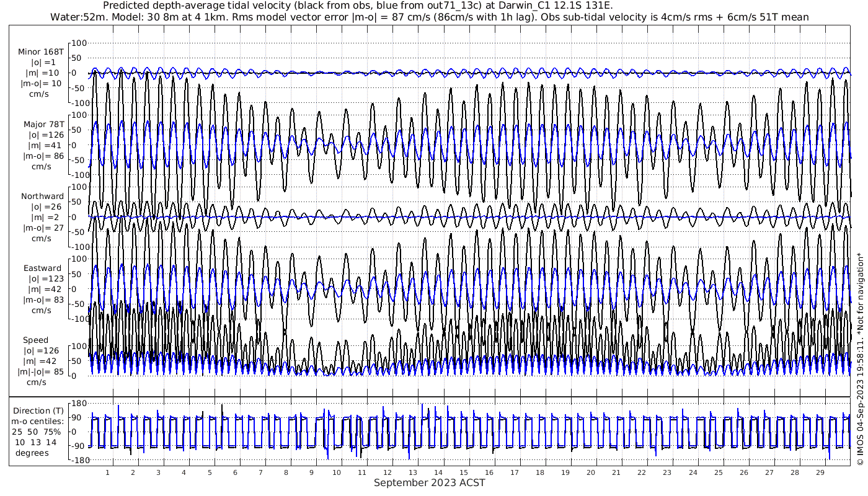Select the day '21' date axis label
The height and width of the screenshot is (496, 868).
(616, 472)
